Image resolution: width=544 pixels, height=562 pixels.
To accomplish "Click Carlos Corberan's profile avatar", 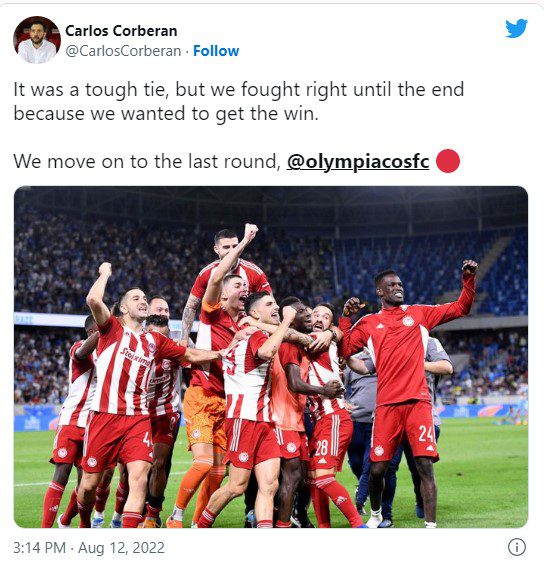I will (x=37, y=40).
